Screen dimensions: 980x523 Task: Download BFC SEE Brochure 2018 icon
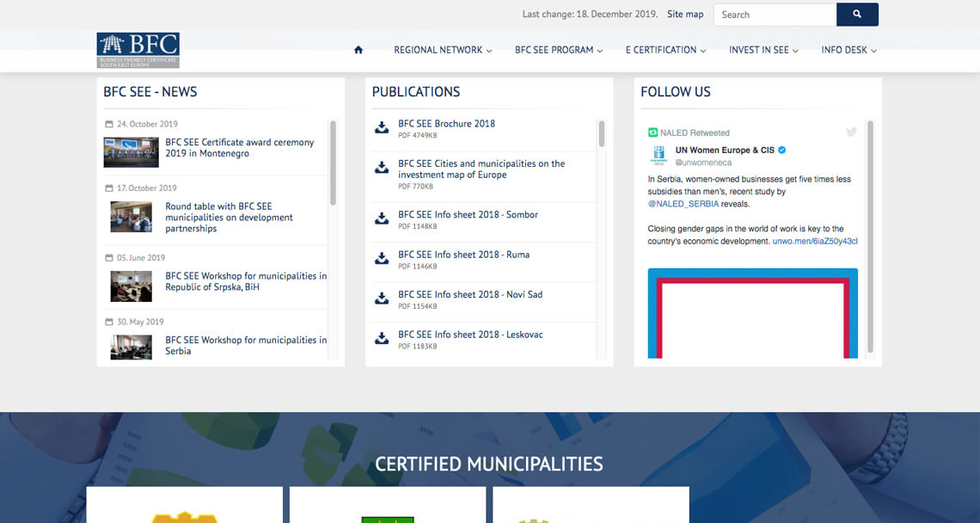point(382,127)
